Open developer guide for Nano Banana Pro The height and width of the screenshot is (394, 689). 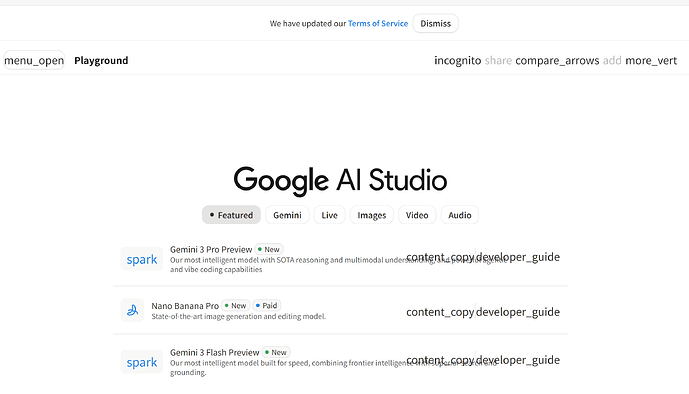coord(518,312)
